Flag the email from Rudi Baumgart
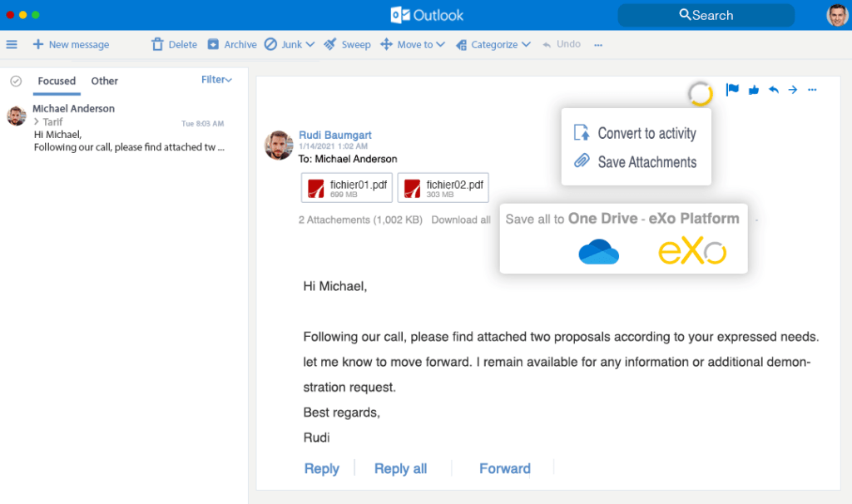The height and width of the screenshot is (504, 852). pyautogui.click(x=731, y=89)
